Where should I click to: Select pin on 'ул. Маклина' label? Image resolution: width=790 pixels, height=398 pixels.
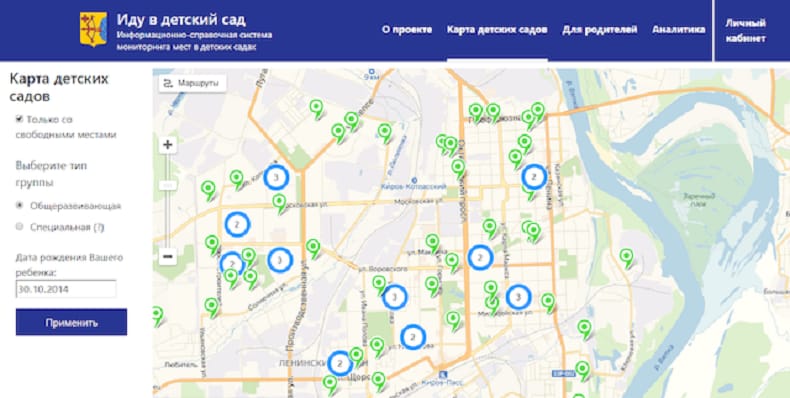point(432,242)
